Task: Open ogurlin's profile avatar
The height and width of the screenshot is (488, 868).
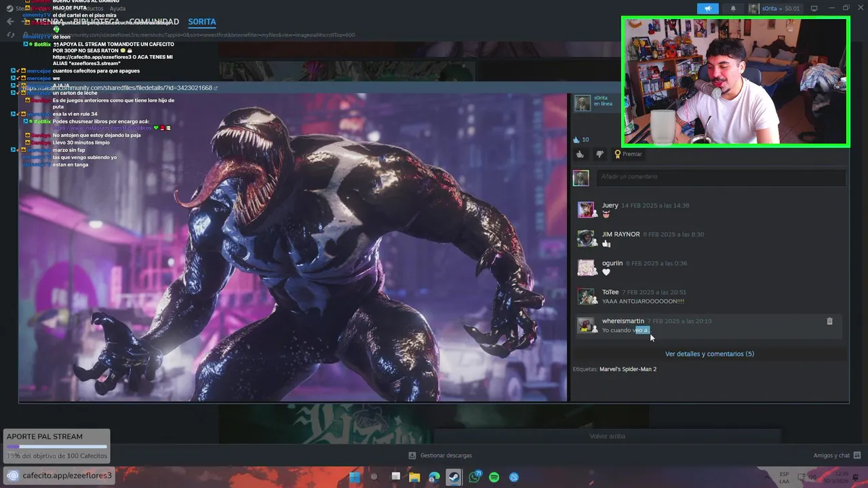Action: tap(586, 267)
